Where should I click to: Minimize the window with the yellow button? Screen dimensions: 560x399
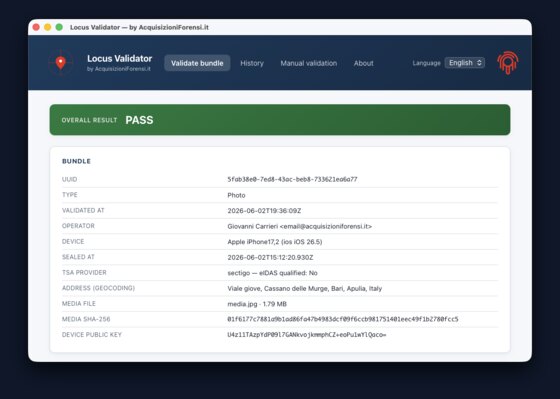pos(48,27)
